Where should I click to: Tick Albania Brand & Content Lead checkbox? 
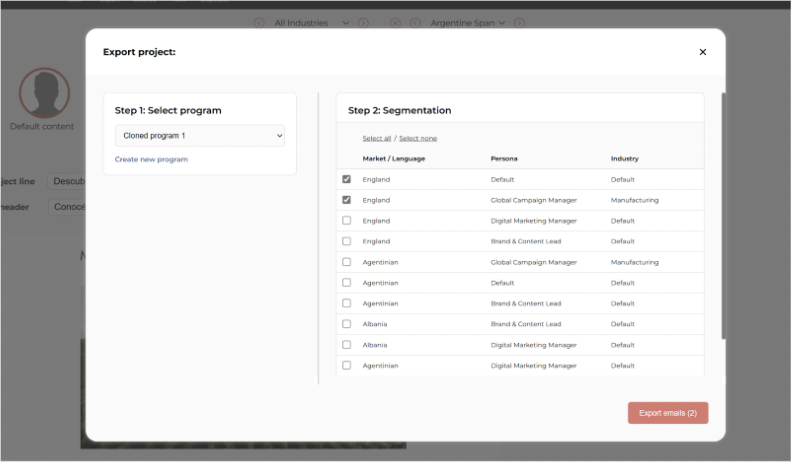[x=347, y=324]
